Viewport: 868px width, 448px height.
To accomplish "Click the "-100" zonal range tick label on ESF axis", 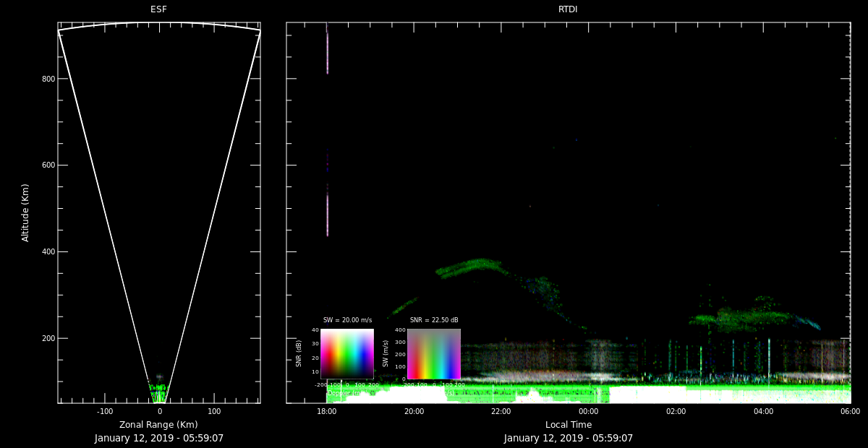I will click(105, 412).
